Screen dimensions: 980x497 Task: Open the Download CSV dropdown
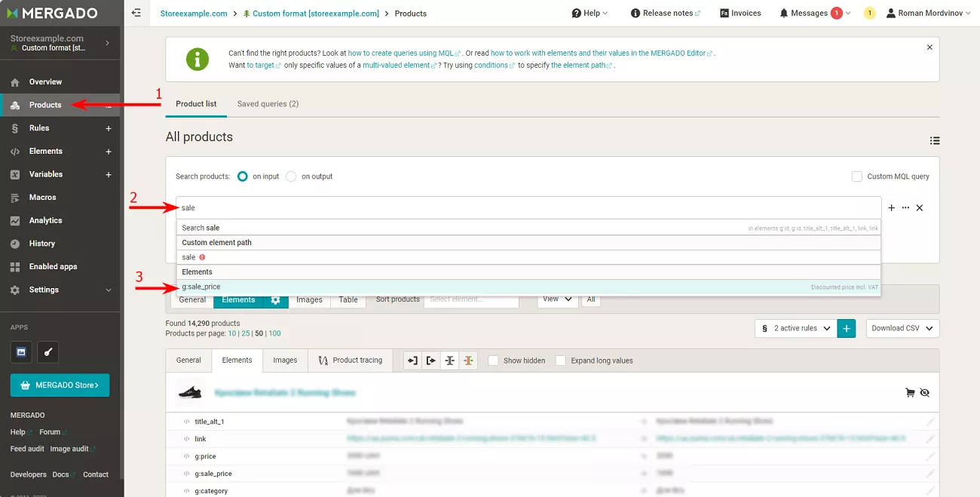[903, 328]
